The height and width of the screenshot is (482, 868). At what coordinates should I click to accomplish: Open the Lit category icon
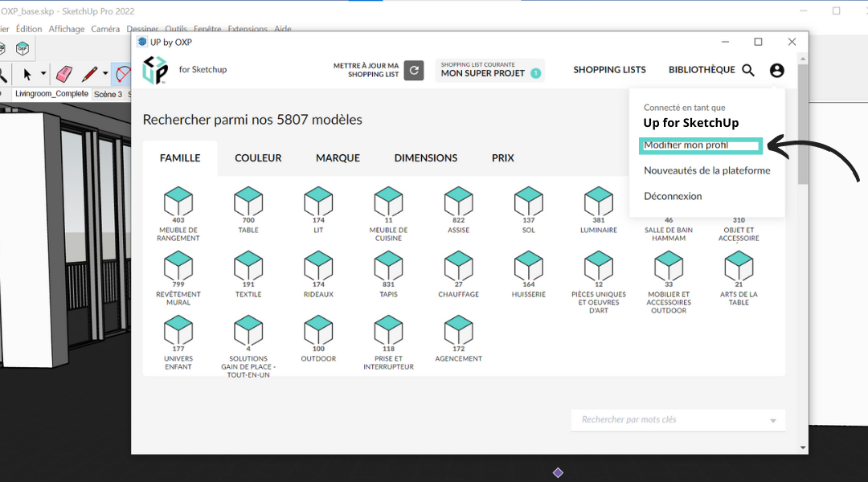point(318,201)
